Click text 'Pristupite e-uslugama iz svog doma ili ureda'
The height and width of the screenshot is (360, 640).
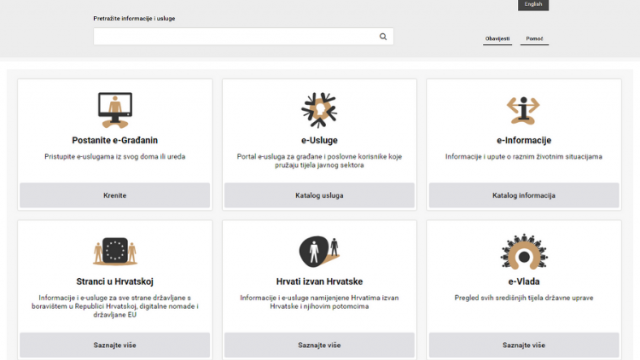click(115, 157)
